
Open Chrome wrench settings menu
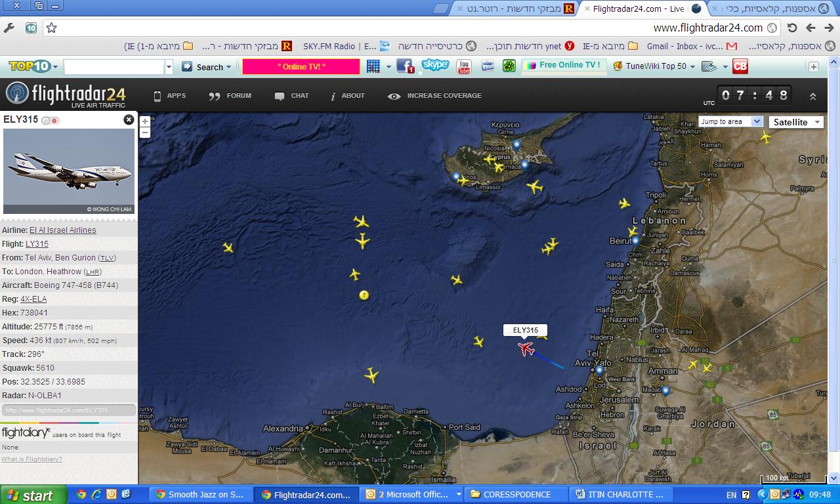pyautogui.click(x=9, y=28)
